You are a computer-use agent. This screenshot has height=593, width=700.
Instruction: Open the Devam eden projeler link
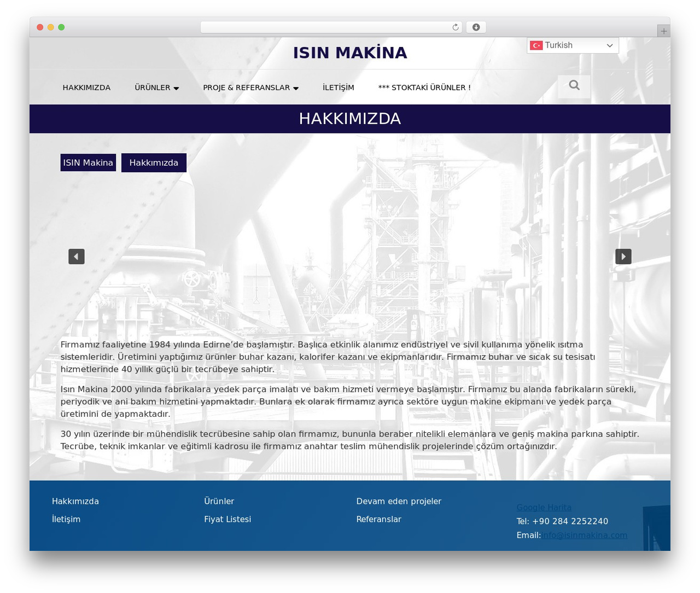399,501
